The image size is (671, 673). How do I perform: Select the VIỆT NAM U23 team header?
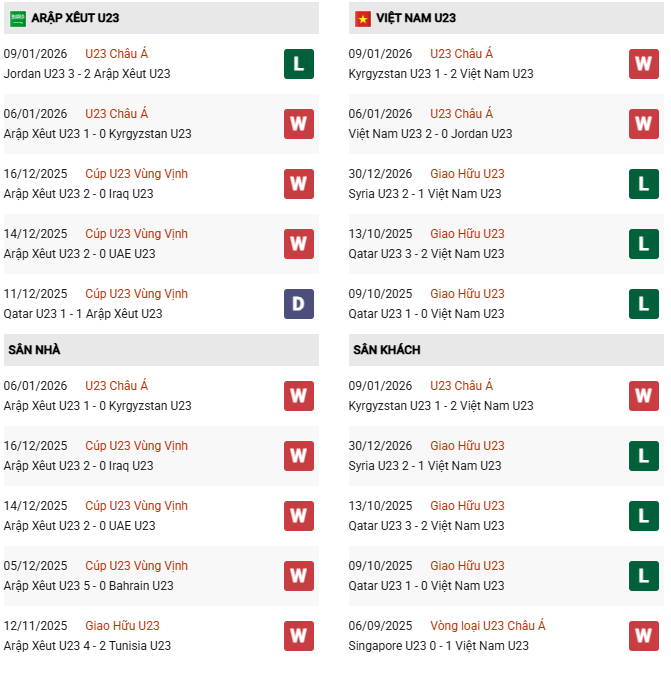416,18
